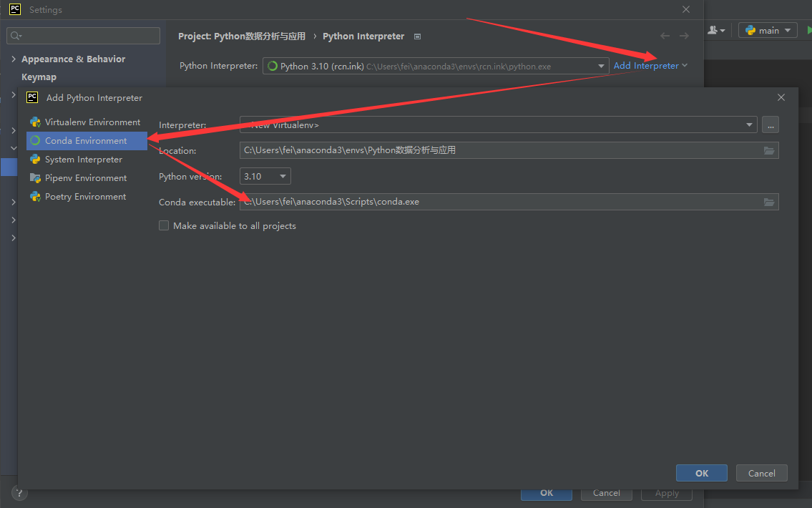Screen dimensions: 812x508
Task: Open the Interpreter dropdown in Add dialog
Action: 498,124
